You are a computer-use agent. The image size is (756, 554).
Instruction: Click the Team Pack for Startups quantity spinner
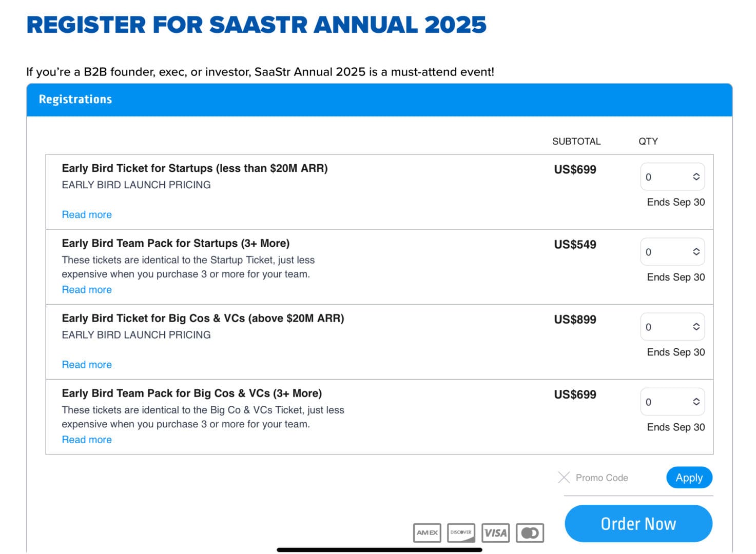pos(672,252)
